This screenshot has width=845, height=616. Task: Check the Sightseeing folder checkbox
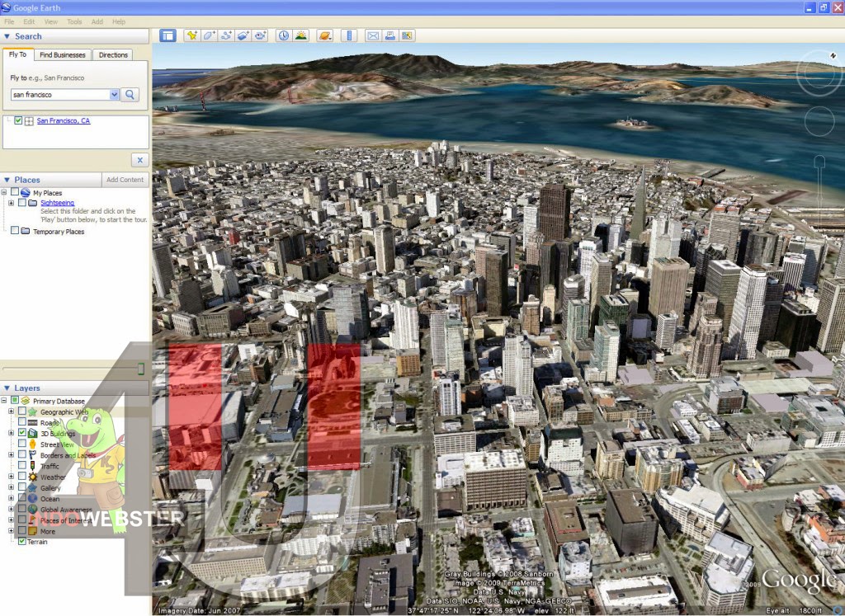click(x=22, y=203)
